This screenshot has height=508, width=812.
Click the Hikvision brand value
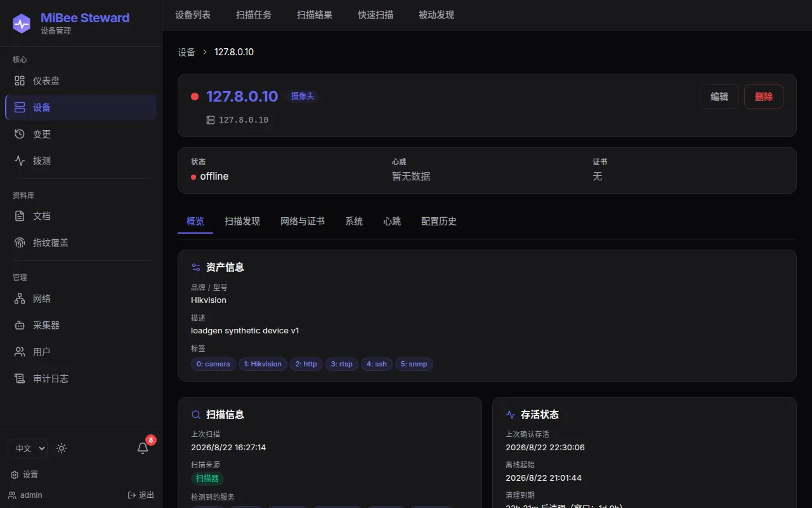209,300
